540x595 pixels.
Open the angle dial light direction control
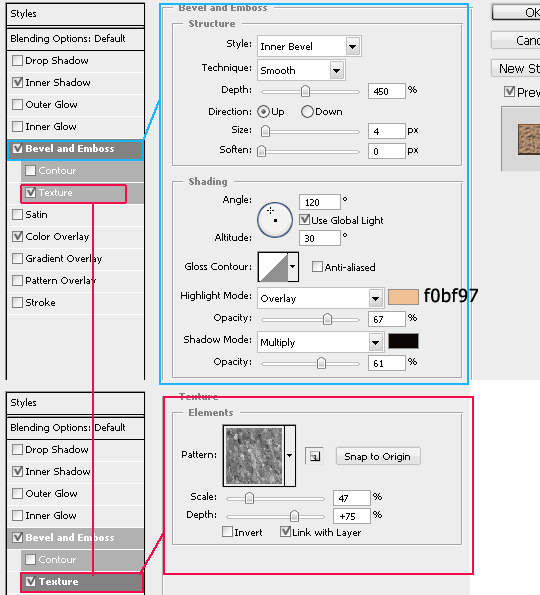click(x=275, y=220)
